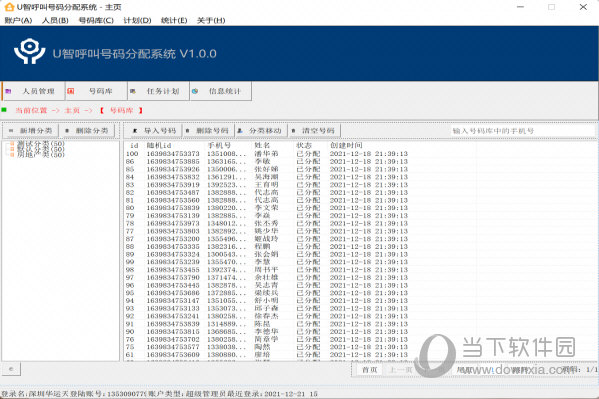Select the row for 张好娣
Viewport: 599px width, 399px height.
point(267,169)
